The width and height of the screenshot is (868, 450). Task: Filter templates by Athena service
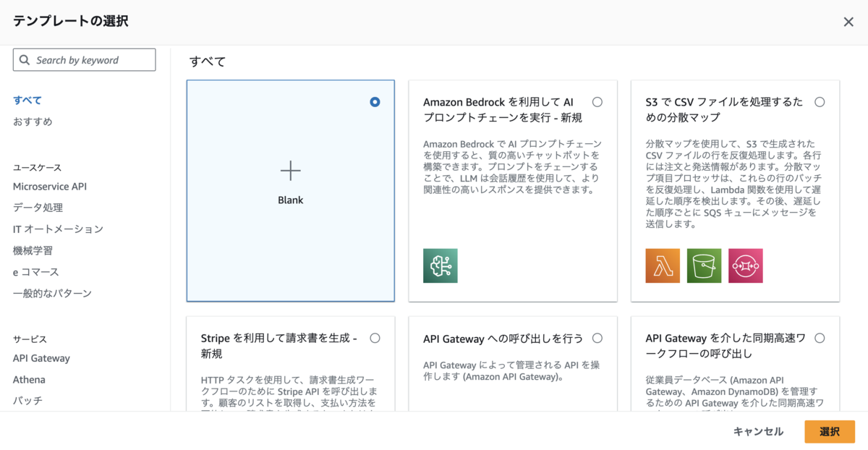[29, 379]
